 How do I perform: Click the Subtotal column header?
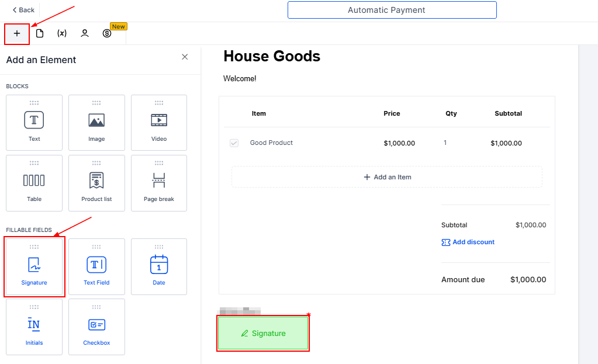509,113
